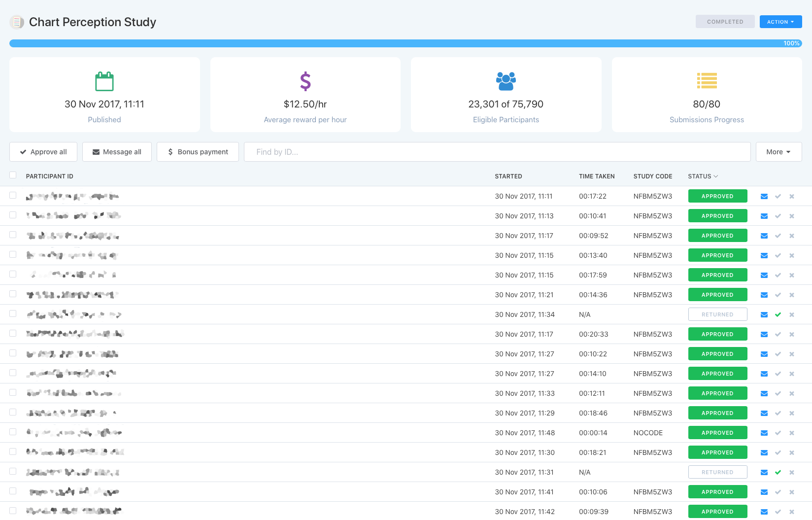Reject the NOCODE submission
Screen dimensions: 812x520
(792, 433)
